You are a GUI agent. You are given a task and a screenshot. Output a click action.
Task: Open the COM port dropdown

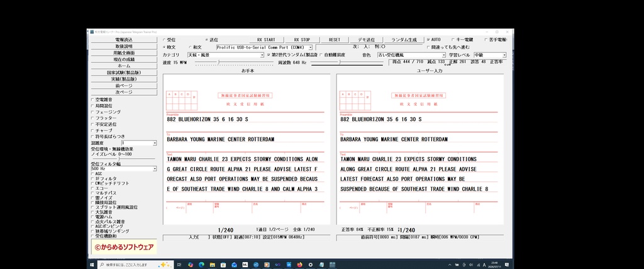point(265,47)
